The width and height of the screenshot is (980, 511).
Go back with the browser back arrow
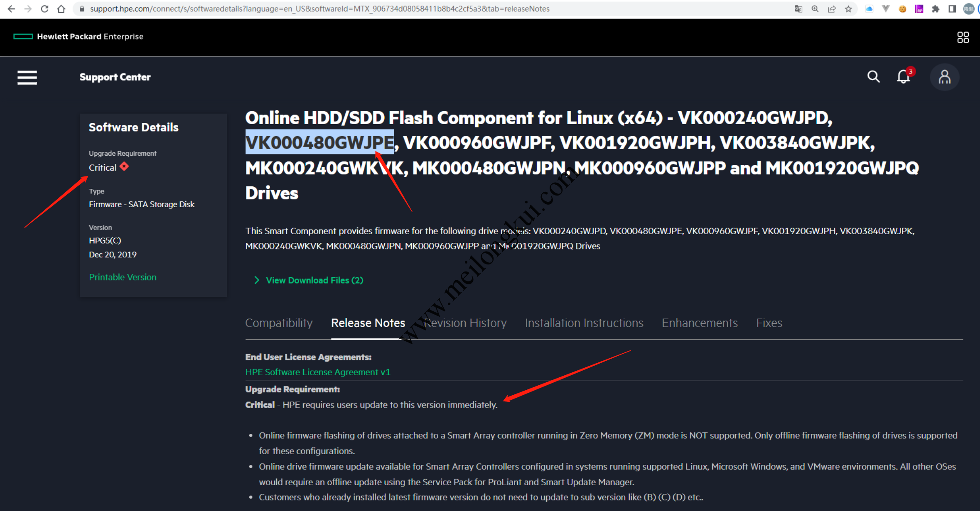coord(11,9)
